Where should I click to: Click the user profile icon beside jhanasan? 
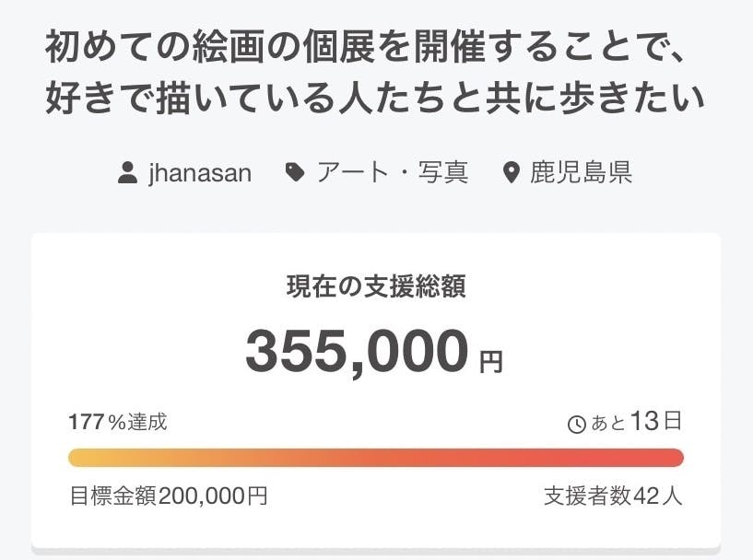pyautogui.click(x=128, y=172)
